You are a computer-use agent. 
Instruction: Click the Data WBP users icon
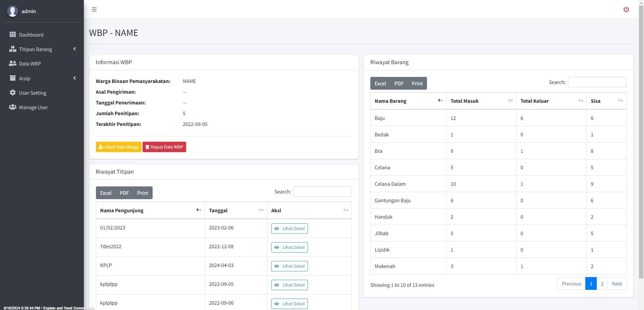pos(13,63)
